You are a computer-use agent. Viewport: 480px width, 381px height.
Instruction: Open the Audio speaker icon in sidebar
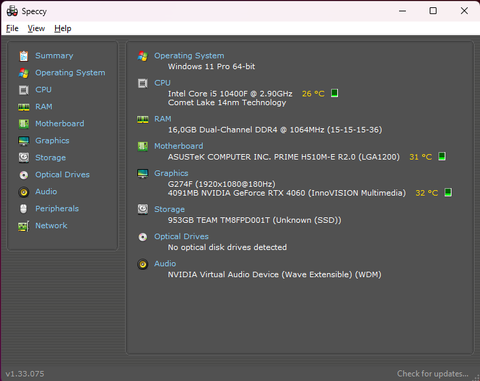tap(24, 192)
